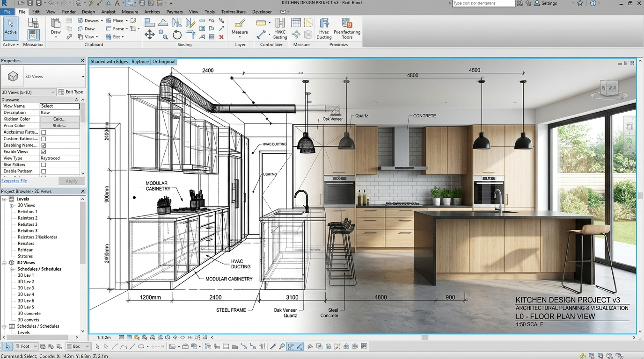Uncheck the Enable Views checkbox
This screenshot has height=359, width=644.
pyautogui.click(x=44, y=152)
